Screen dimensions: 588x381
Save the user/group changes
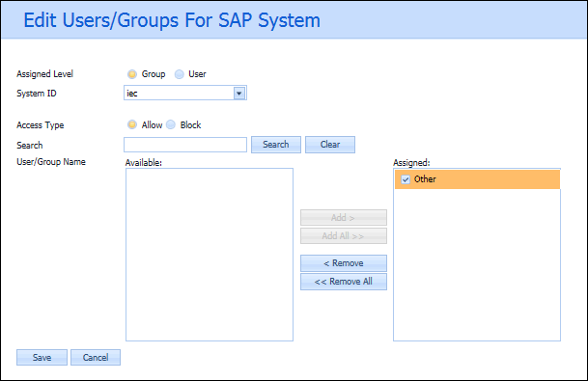[42, 358]
